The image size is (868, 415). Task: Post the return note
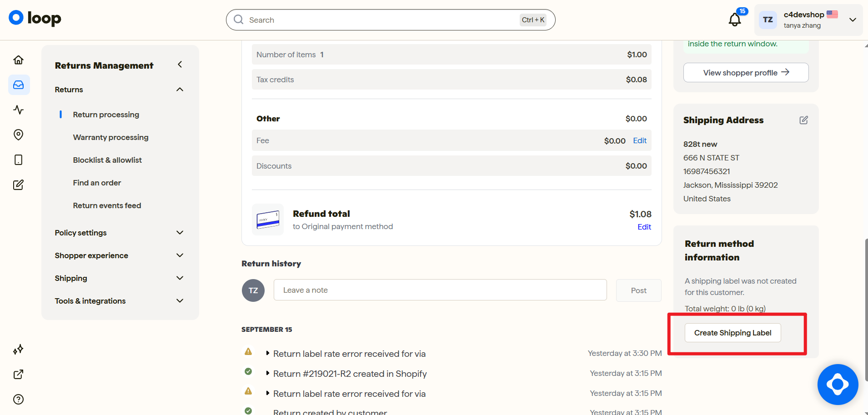pos(638,290)
